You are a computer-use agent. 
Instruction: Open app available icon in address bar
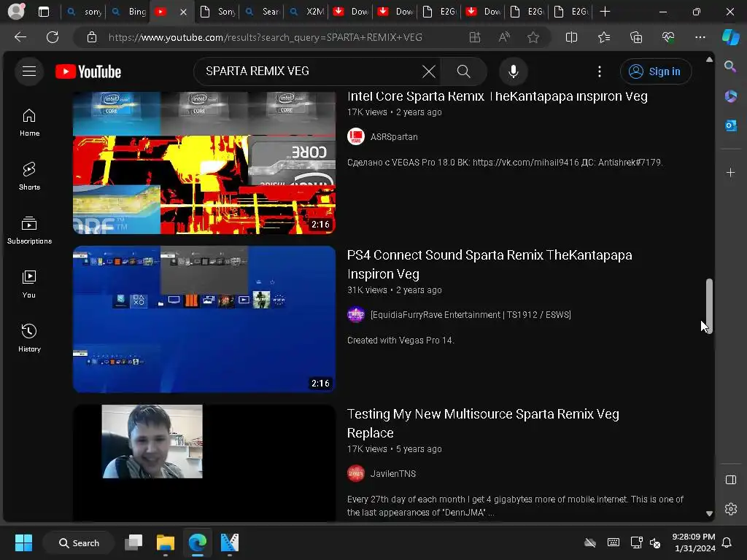(474, 37)
